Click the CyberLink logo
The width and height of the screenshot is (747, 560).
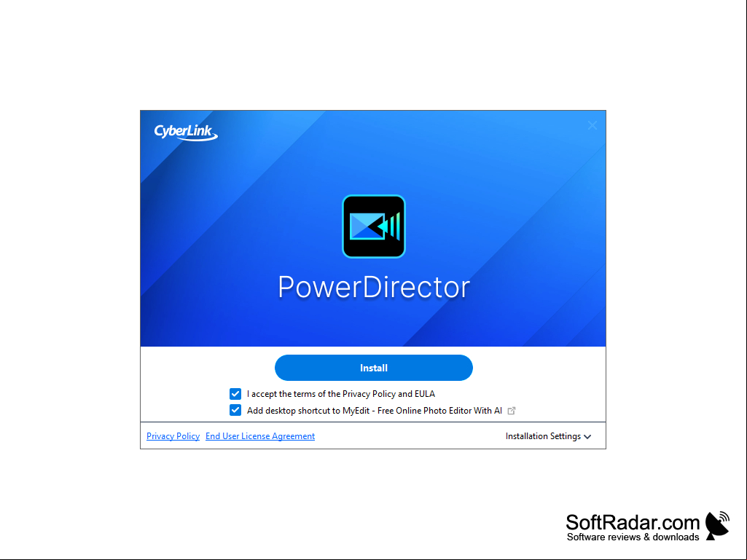(186, 132)
